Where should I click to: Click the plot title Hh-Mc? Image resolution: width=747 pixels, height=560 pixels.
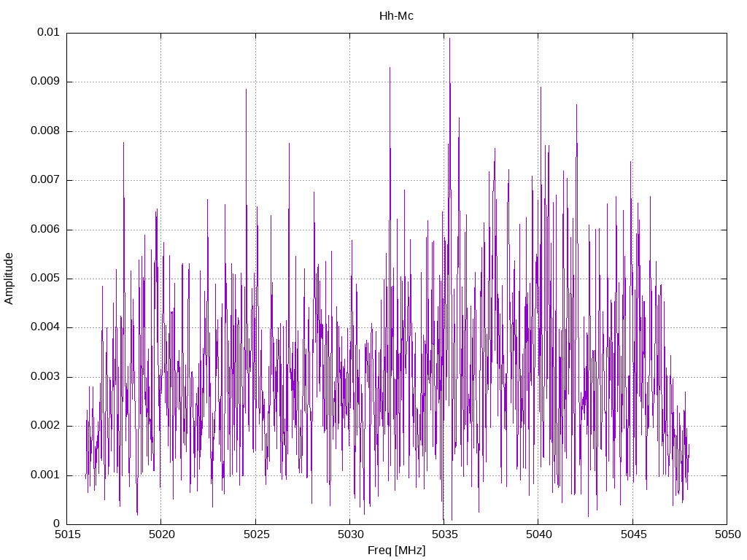click(396, 16)
